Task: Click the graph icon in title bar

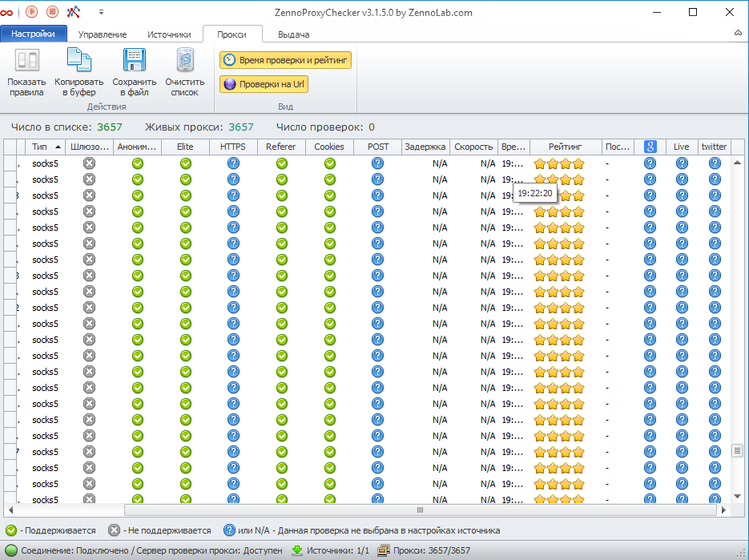Action: 74,11
